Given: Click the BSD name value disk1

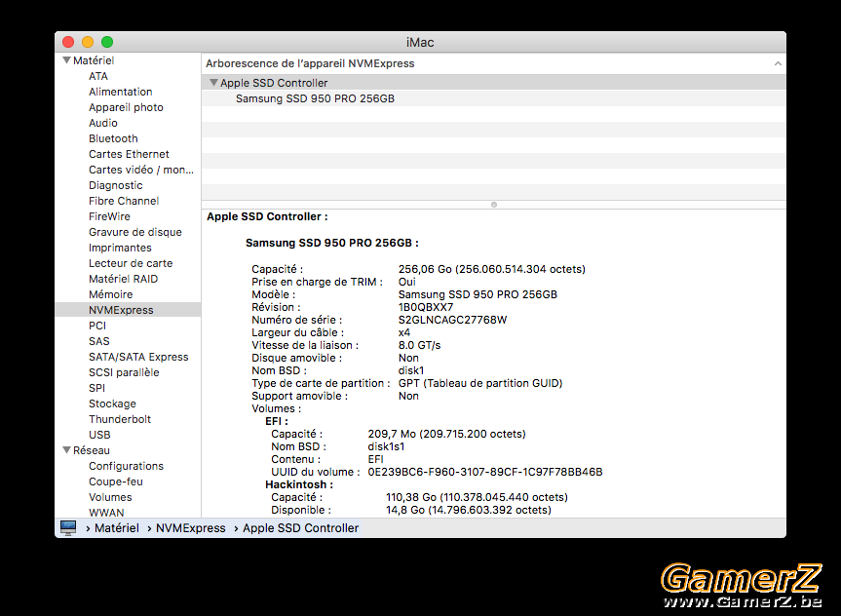Looking at the screenshot, I should point(411,370).
